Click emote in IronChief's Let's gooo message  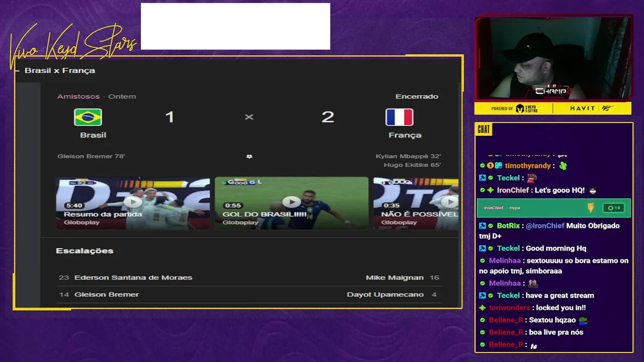[592, 191]
